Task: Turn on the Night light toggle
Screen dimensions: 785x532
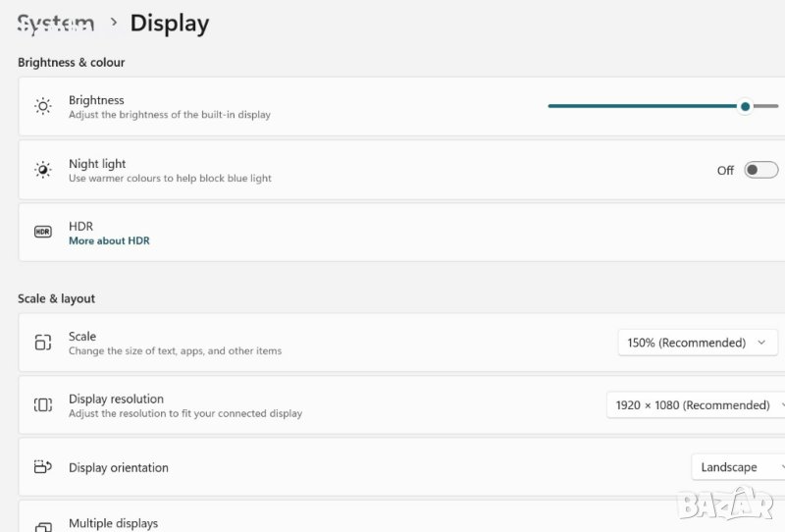Action: (760, 170)
